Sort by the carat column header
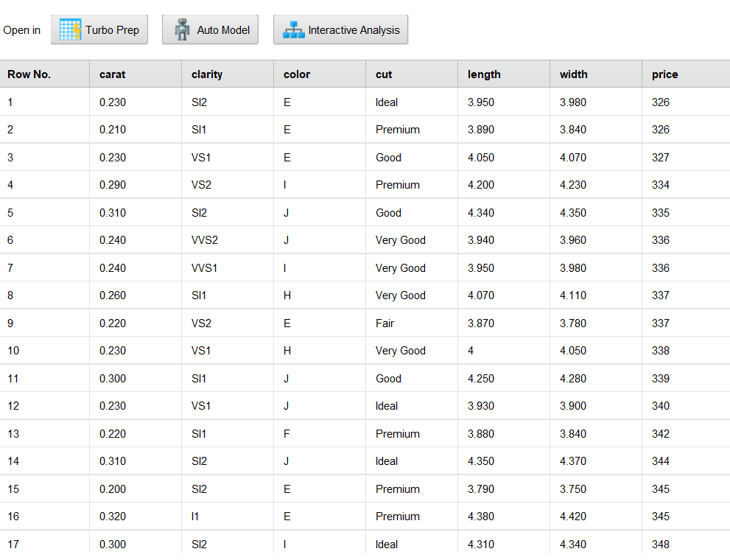The image size is (730, 560). coord(136,74)
